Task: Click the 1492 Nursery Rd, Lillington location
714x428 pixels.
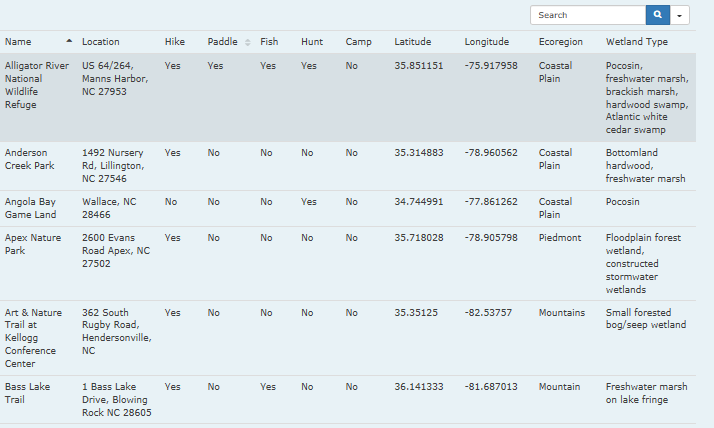Action: (x=113, y=166)
